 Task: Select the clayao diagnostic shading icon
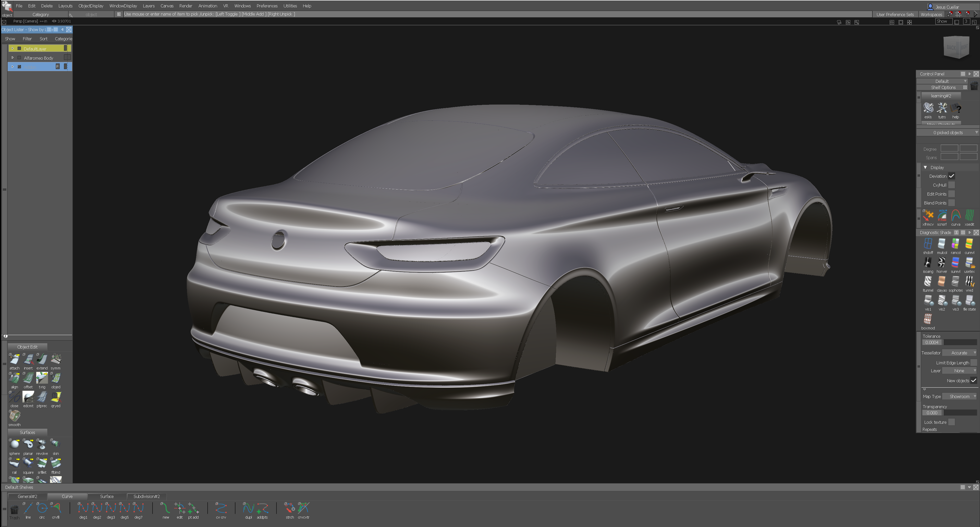click(941, 281)
